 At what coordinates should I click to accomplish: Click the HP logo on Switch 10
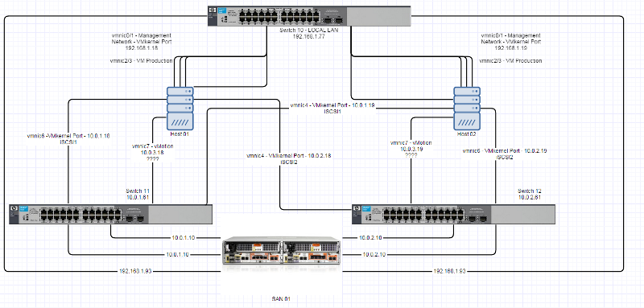coord(212,11)
